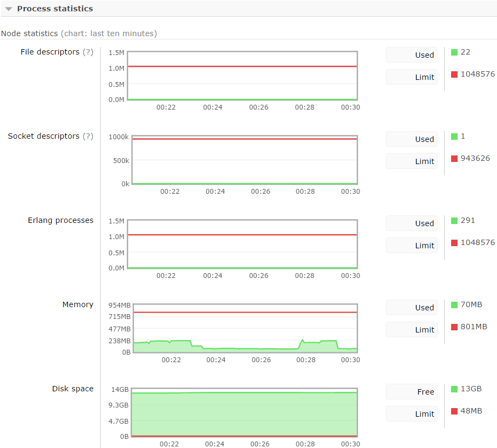Open the File descriptors help (?) link
497x448 pixels.
[x=87, y=52]
